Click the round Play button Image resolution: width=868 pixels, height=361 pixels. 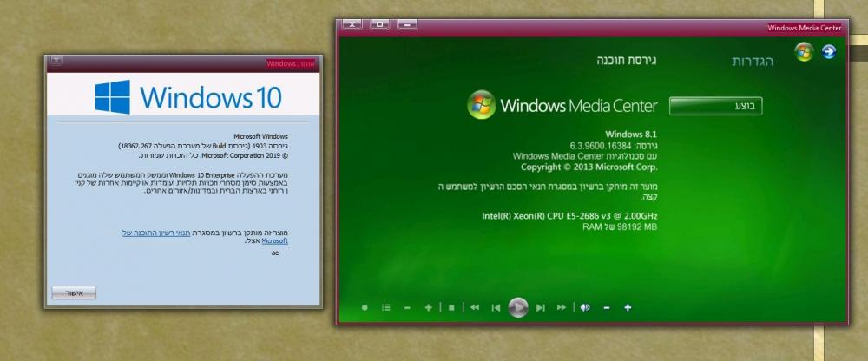pos(518,307)
